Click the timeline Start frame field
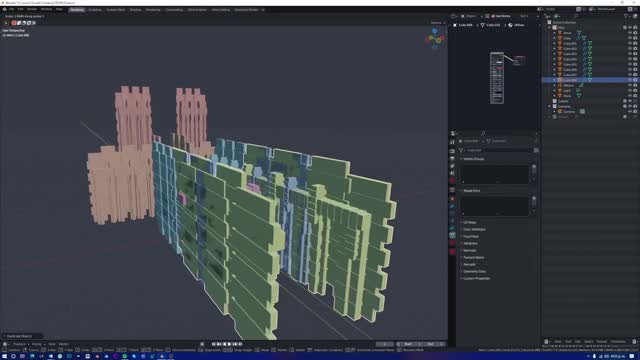 pos(410,344)
